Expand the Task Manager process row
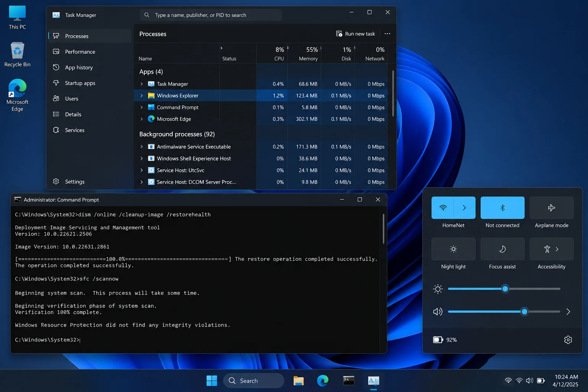Viewport: 588px width, 392px height. point(142,84)
